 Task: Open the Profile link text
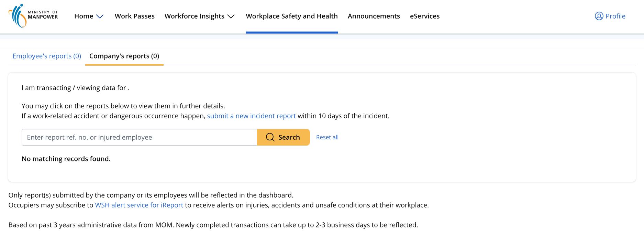[615, 16]
